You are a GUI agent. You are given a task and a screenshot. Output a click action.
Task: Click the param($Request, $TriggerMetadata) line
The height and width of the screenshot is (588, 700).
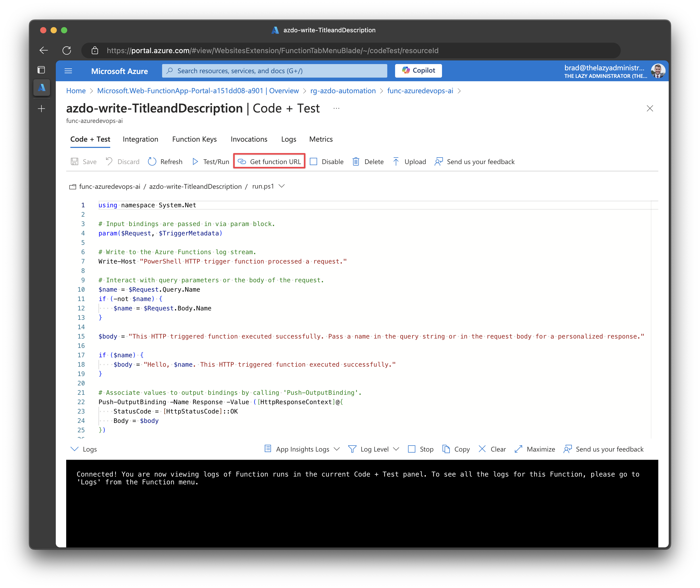pyautogui.click(x=160, y=233)
